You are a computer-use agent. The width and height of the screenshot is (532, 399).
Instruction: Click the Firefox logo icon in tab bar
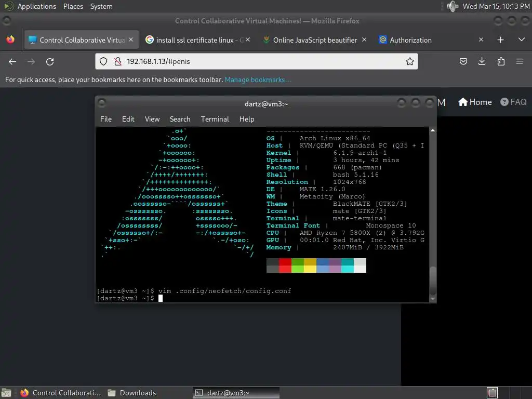point(10,39)
